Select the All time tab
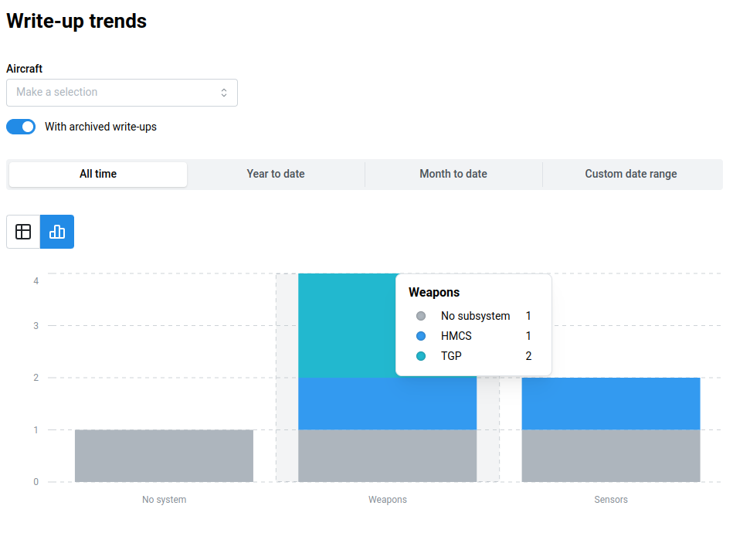733x560 pixels. [98, 174]
